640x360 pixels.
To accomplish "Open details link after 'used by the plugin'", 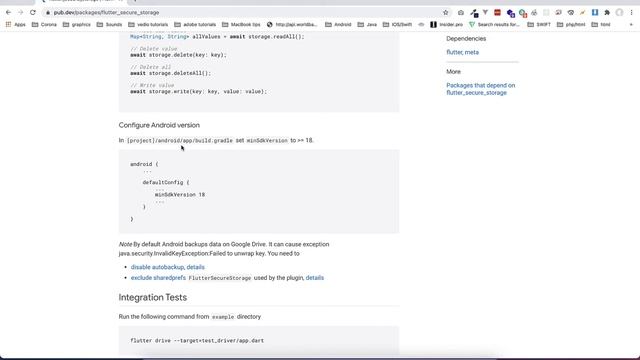I will coord(315,278).
